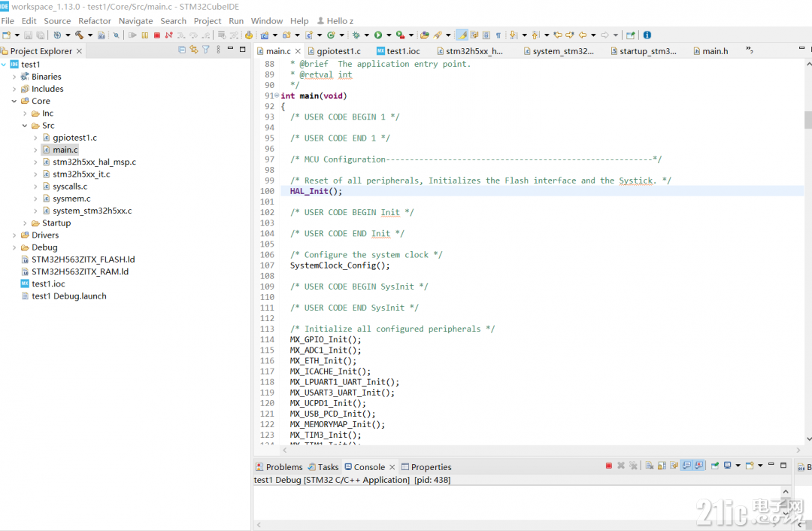
Task: Expand the Inc folder
Action: click(x=25, y=113)
